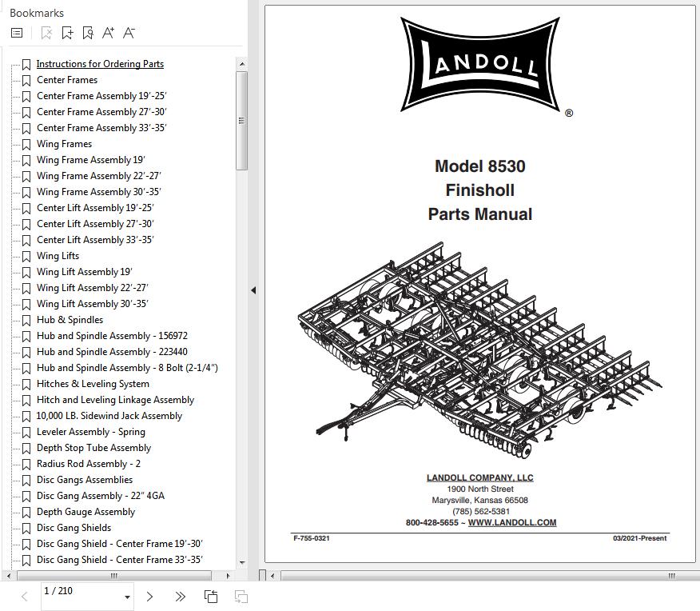Click the bookmark icon beside Wing Frames
This screenshot has width=700, height=611.
(26, 144)
